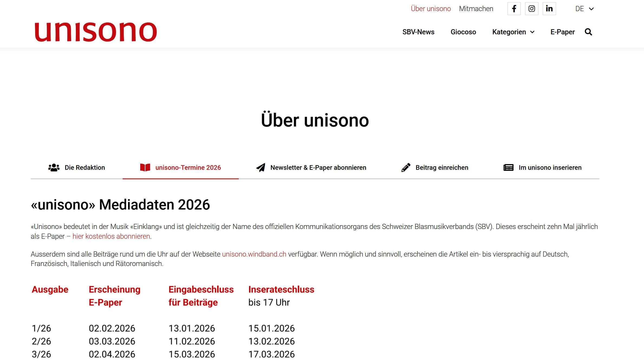Image resolution: width=644 pixels, height=362 pixels.
Task: Open the Mitmachen menu item
Action: [x=476, y=8]
